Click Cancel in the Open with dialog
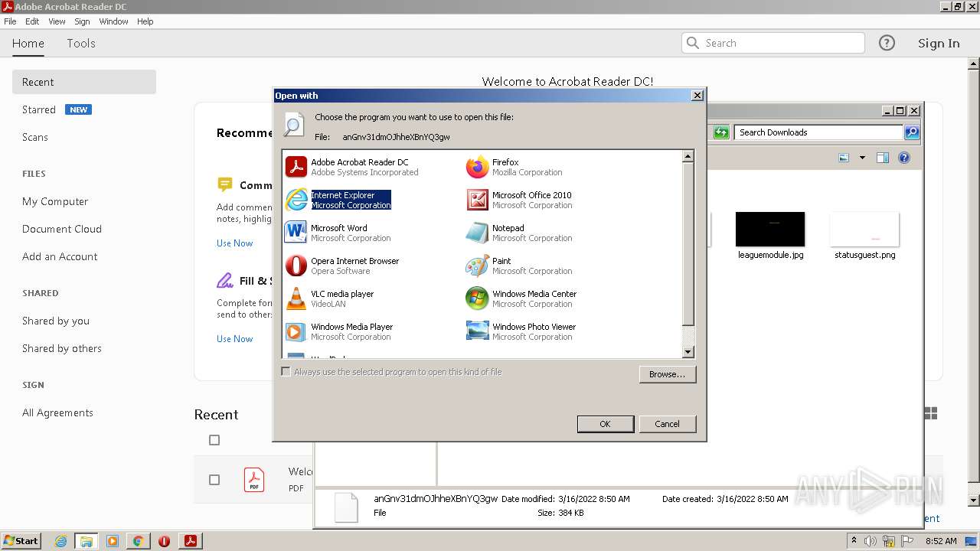 coord(667,424)
